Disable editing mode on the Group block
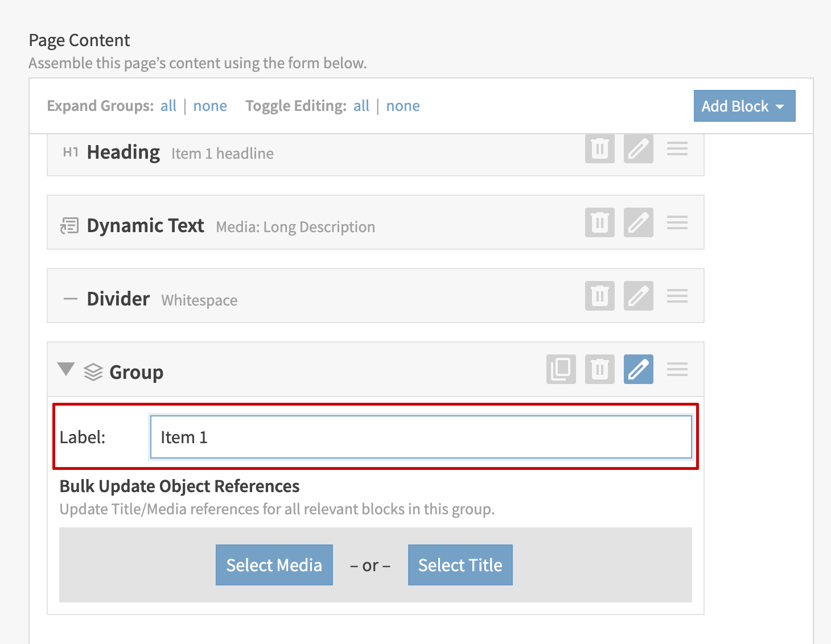The image size is (831, 644). (x=638, y=369)
